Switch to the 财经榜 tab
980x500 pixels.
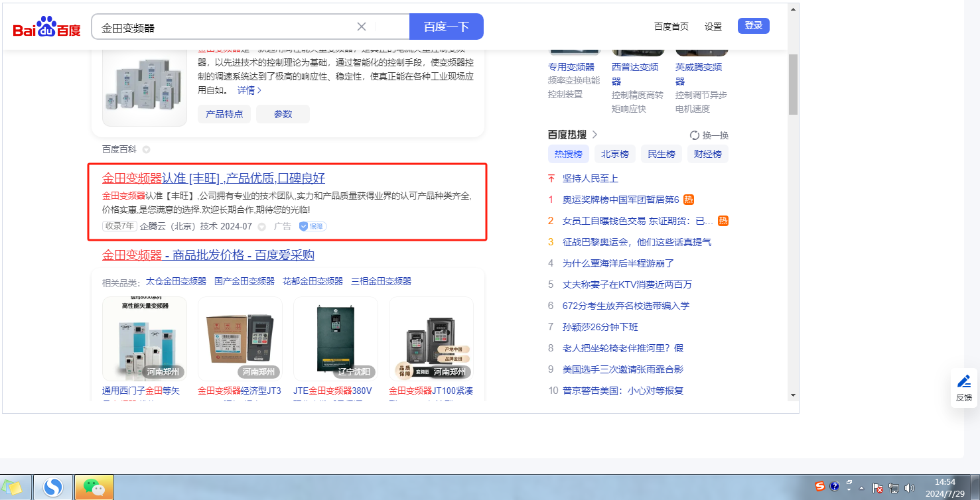tap(708, 154)
